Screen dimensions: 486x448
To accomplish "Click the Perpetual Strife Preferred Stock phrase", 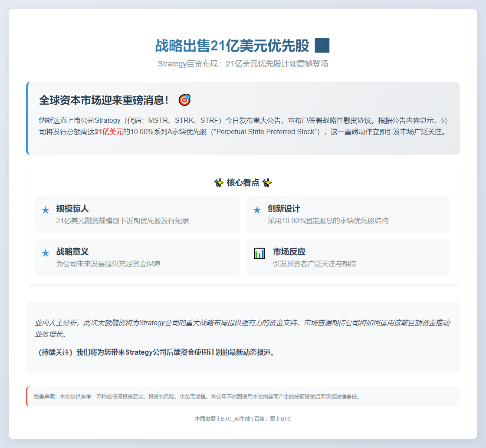I will [x=265, y=132].
